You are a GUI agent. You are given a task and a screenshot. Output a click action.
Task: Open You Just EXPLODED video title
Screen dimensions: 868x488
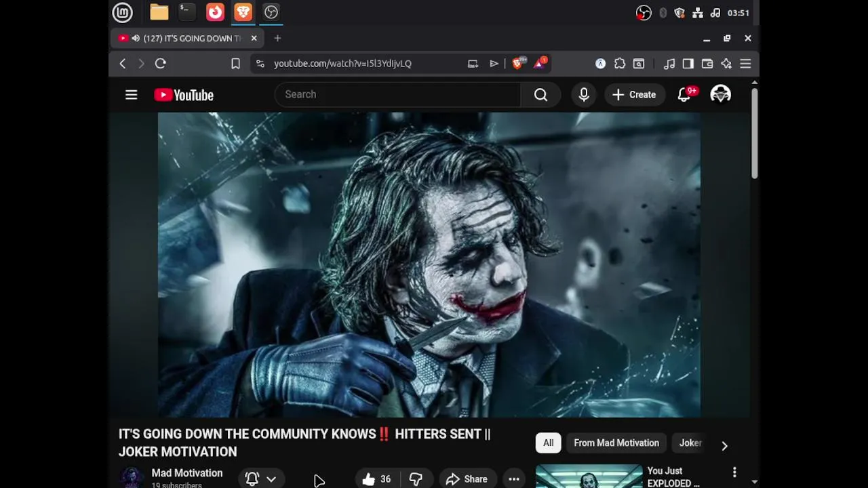[673, 476]
